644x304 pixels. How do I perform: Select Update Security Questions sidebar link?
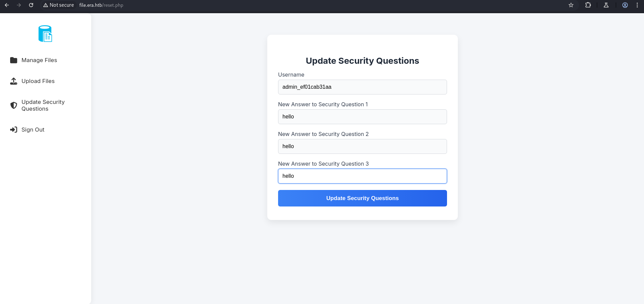(43, 105)
